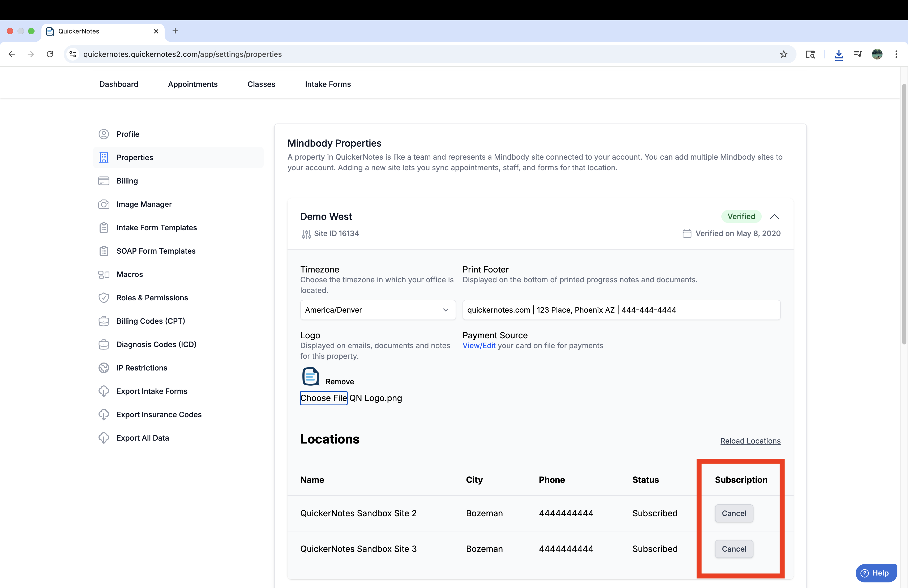The image size is (908, 588).
Task: Click the Billing credit card icon
Action: (104, 181)
